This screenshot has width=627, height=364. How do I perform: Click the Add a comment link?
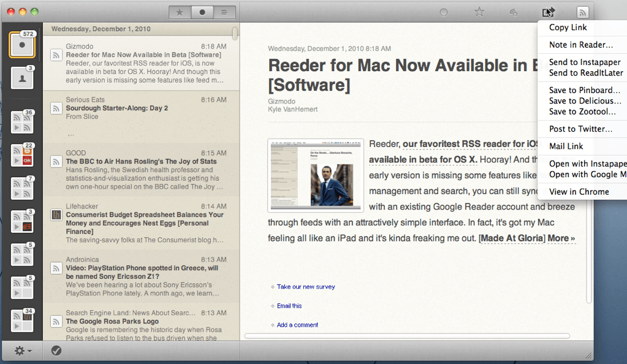[297, 325]
